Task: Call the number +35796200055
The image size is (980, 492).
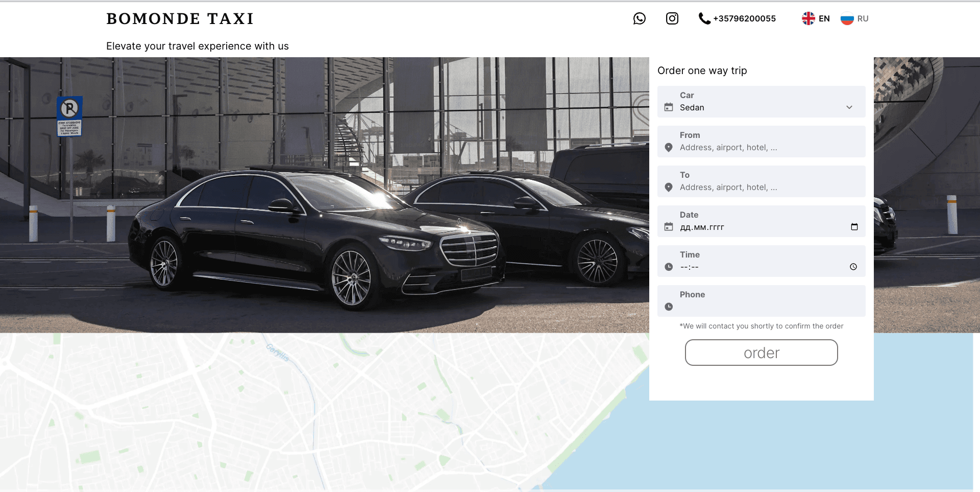Action: (744, 19)
